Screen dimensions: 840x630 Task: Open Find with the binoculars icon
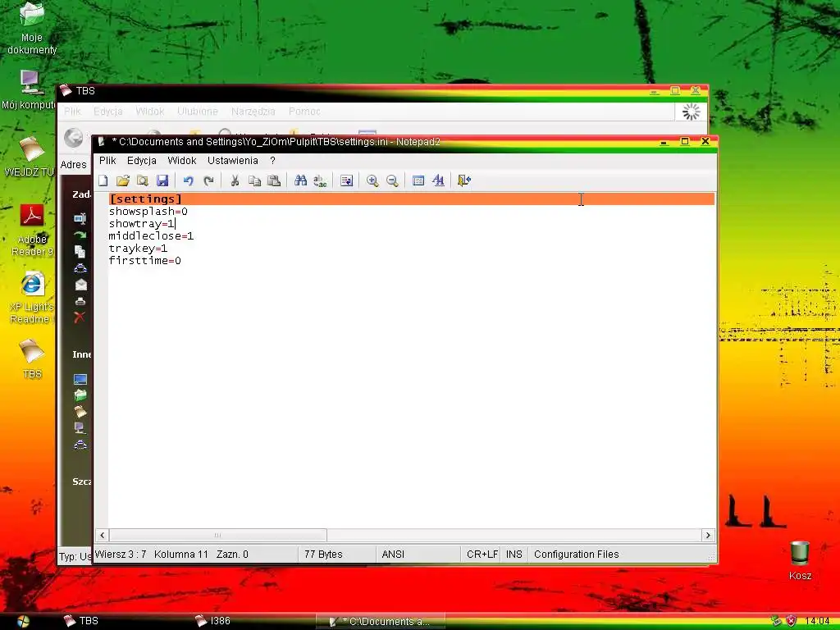[x=300, y=180]
